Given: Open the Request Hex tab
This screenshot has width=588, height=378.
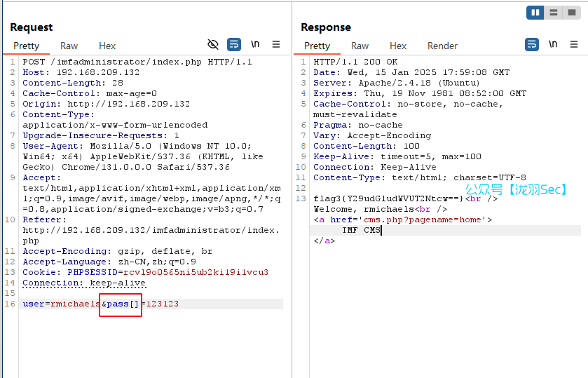Looking at the screenshot, I should 107,46.
